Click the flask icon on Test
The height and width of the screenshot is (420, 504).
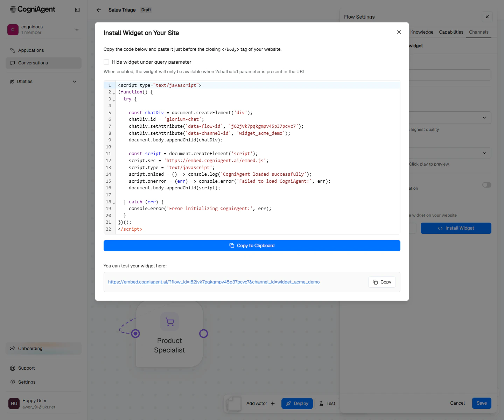(x=321, y=404)
